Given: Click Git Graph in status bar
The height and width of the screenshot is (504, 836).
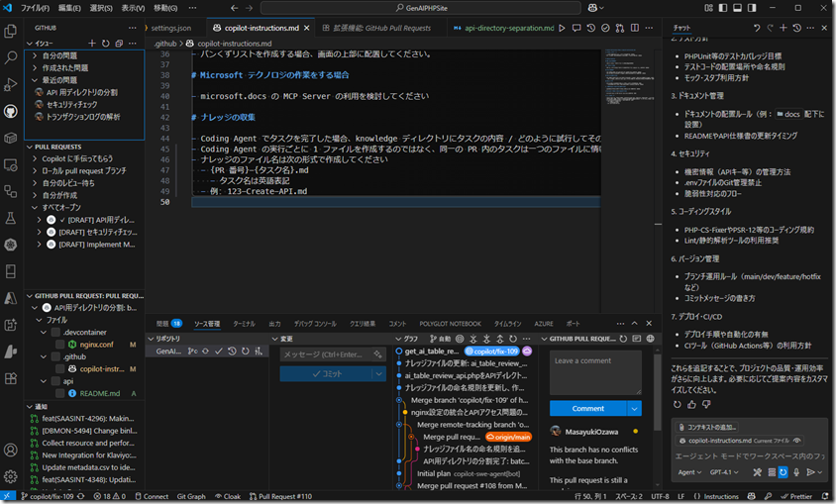Looking at the screenshot, I should click(x=191, y=496).
